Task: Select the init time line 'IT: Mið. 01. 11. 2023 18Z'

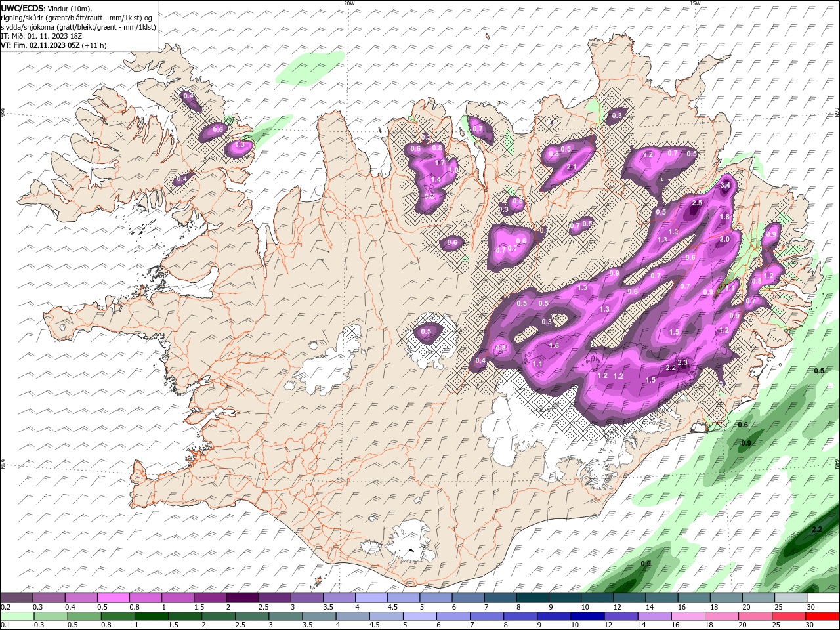Action: tap(43, 36)
